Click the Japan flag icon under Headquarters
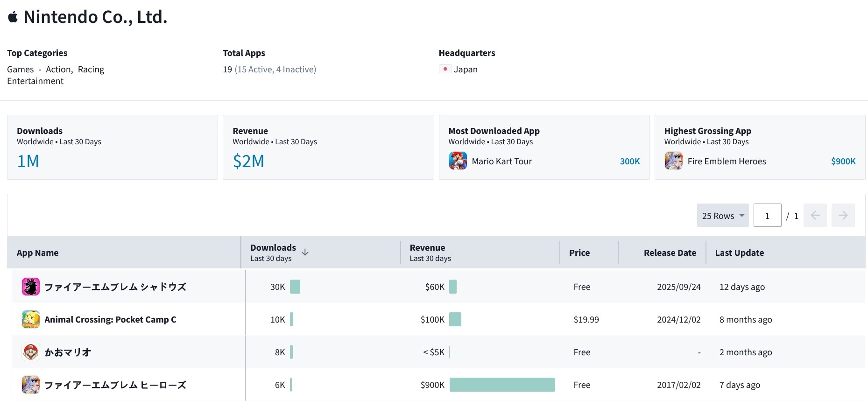The image size is (868, 401). point(445,69)
